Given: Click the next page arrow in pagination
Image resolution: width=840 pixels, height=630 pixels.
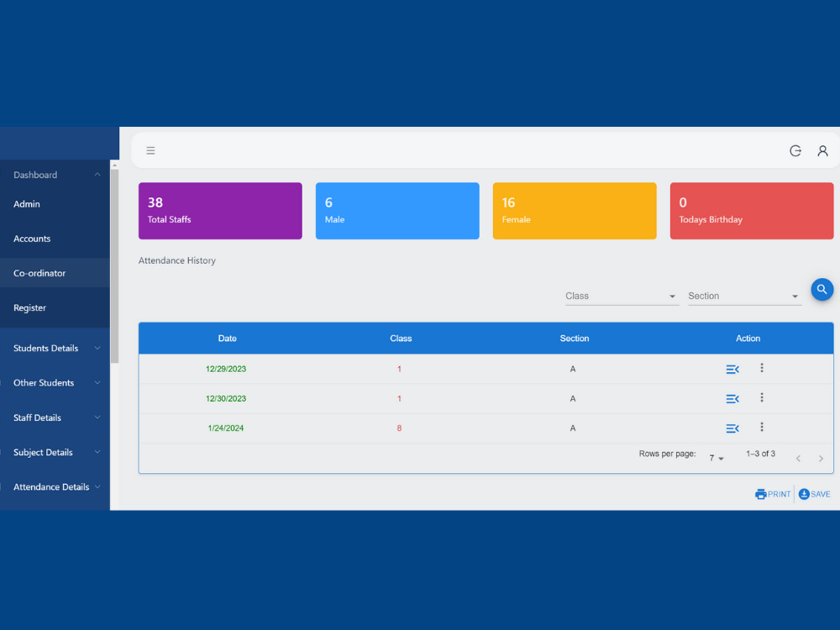Looking at the screenshot, I should [x=821, y=458].
